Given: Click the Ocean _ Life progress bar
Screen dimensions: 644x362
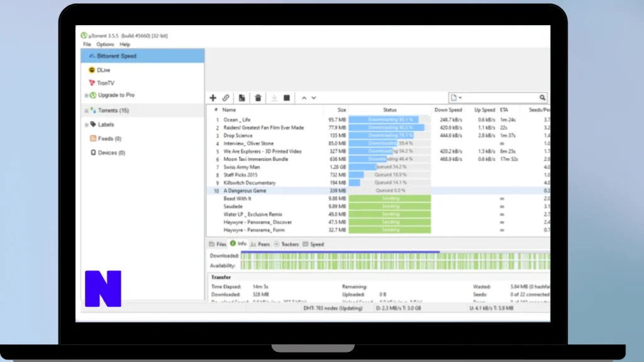Looking at the screenshot, I should click(x=390, y=120).
